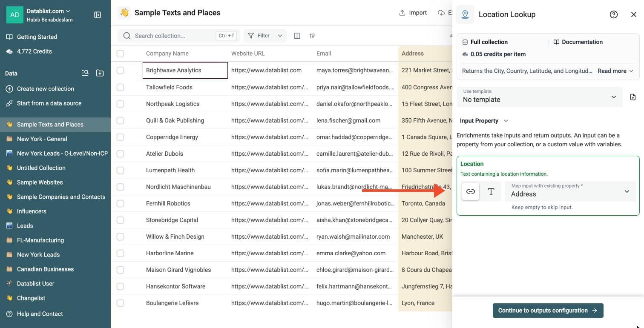Click the new folder icon beside Data
Image resolution: width=644 pixels, height=328 pixels.
tap(100, 73)
